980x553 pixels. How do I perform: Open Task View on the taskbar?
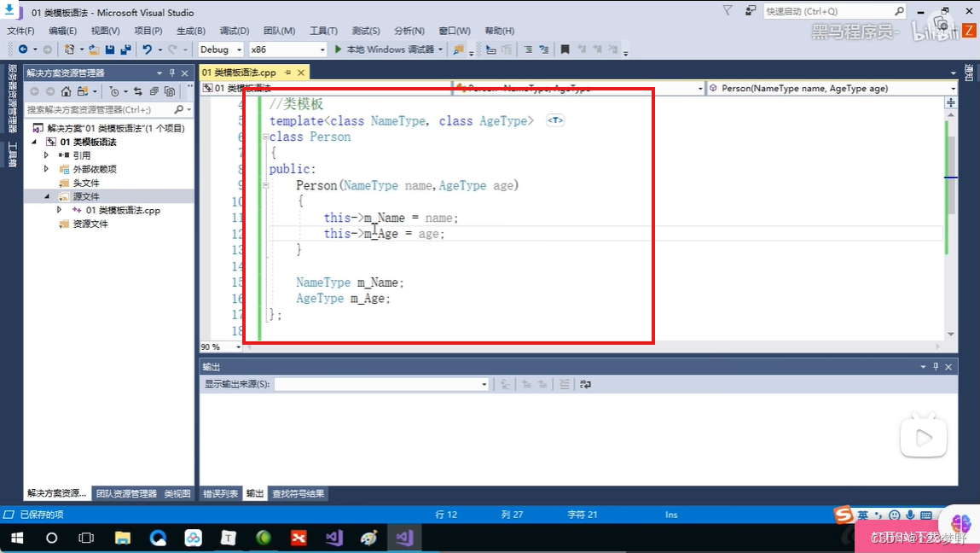86,538
